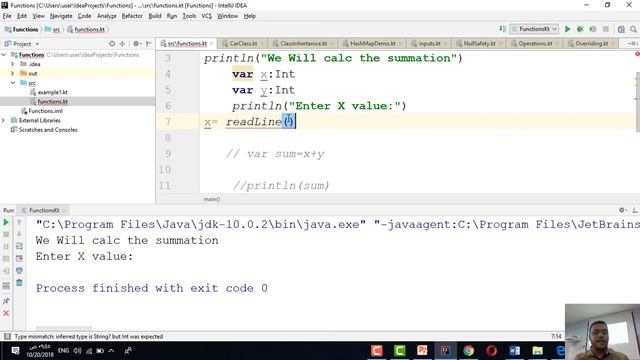Open the File menu
Screen dimensions: 640x360
[x=7, y=16]
